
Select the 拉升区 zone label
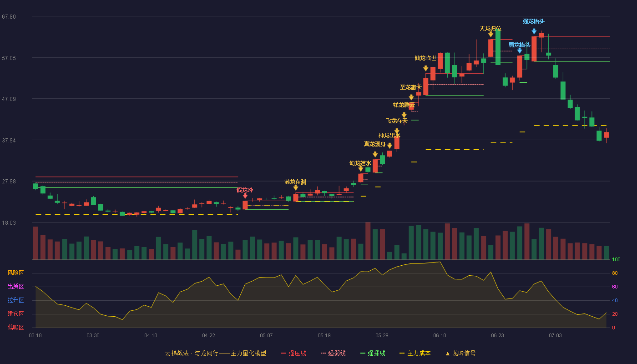pos(15,300)
